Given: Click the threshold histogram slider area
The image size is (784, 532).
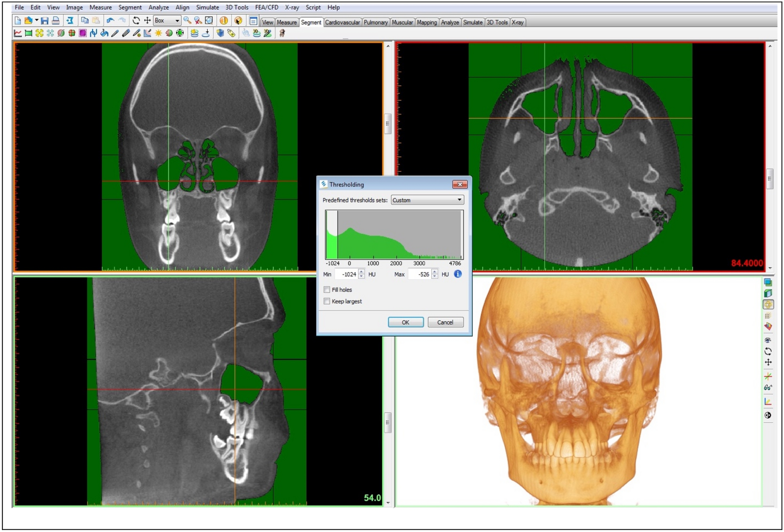Looking at the screenshot, I should click(394, 235).
